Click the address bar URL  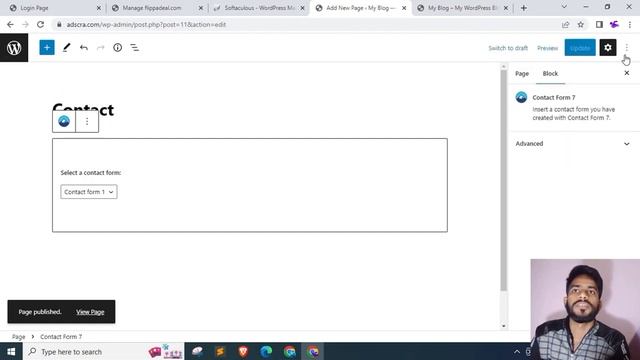tap(146, 24)
